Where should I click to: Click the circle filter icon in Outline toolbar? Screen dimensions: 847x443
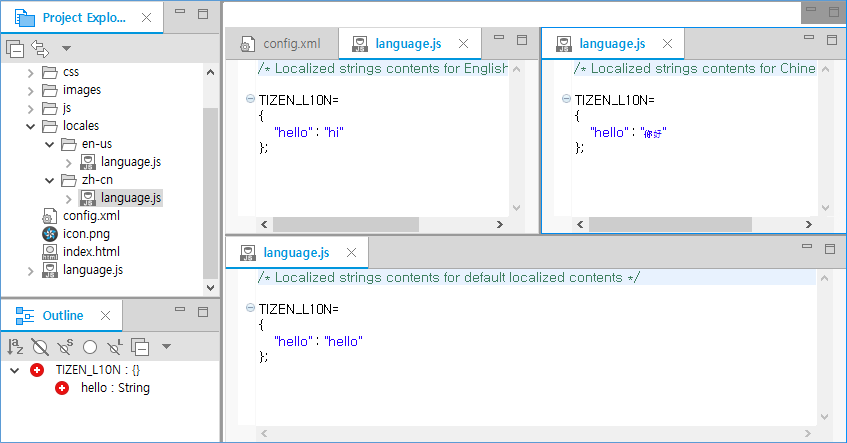[x=90, y=347]
